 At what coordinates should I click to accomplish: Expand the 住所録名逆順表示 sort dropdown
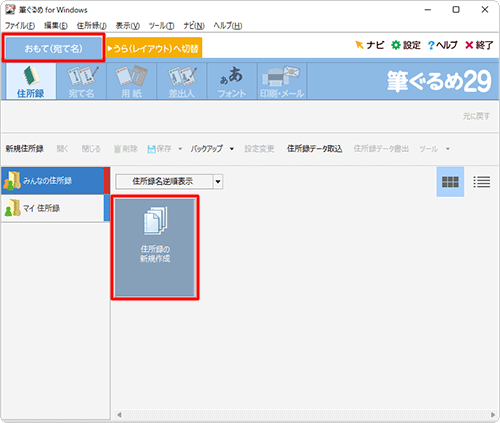pyautogui.click(x=218, y=182)
